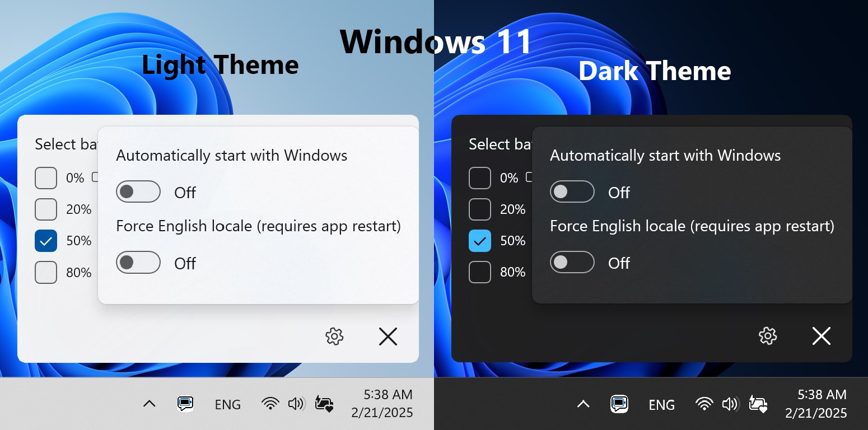Viewport: 868px width, 430px height.
Task: Click the monitor tray app icon, light taskbar
Action: click(185, 404)
